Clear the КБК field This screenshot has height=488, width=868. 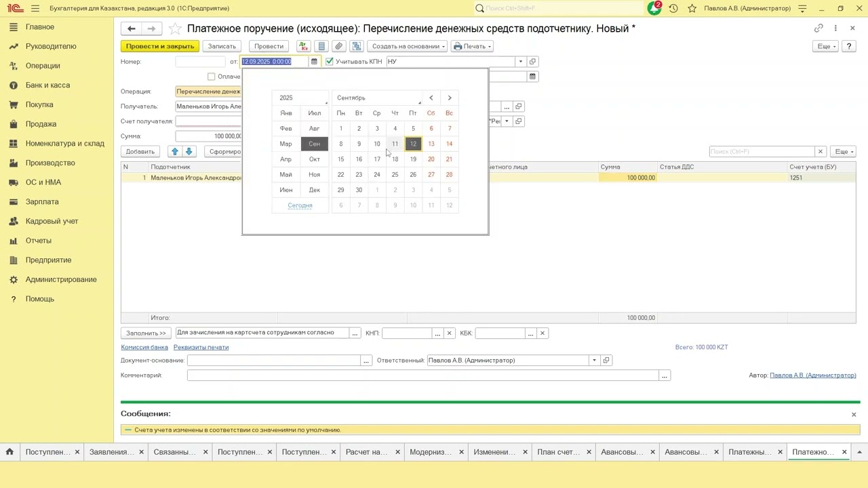(x=542, y=333)
